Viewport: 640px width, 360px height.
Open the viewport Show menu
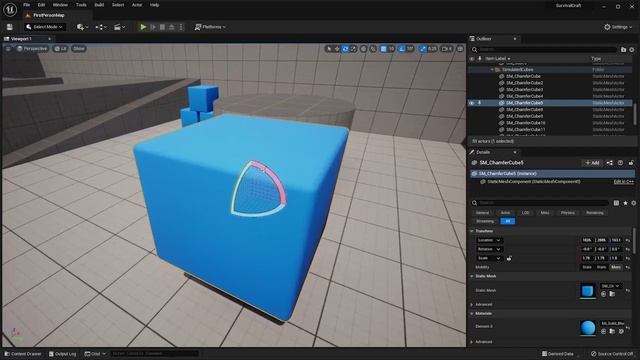pos(79,49)
